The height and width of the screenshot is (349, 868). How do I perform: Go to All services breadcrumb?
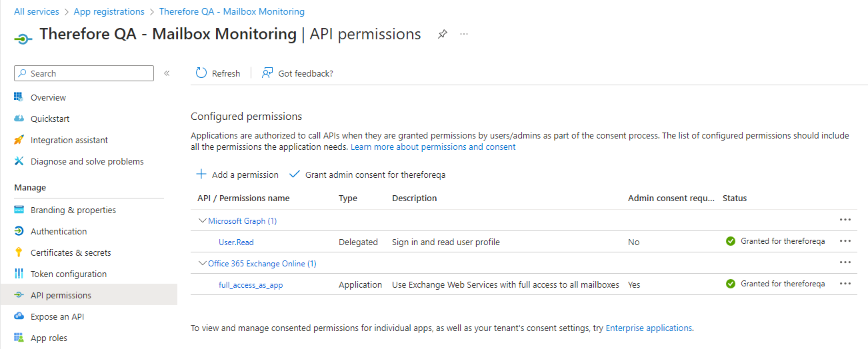pos(37,11)
